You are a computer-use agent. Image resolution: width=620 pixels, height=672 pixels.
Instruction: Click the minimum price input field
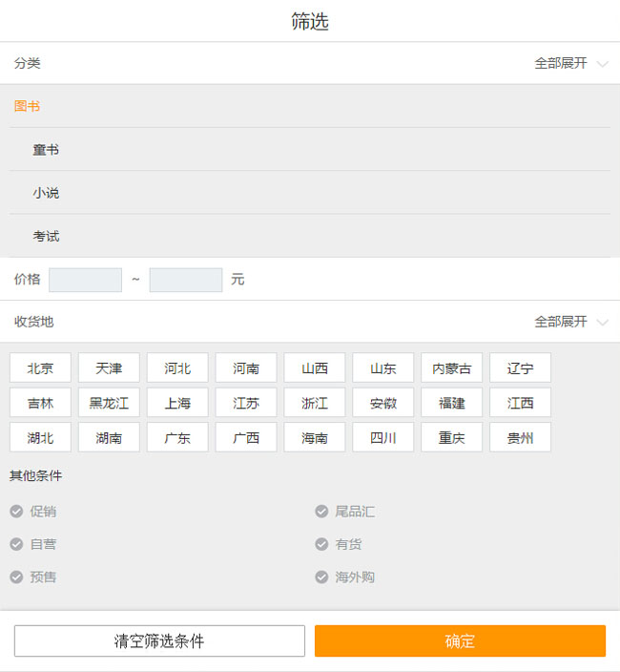(x=85, y=280)
